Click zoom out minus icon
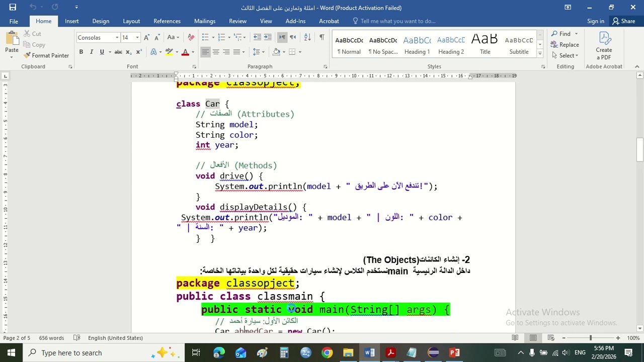 [564, 338]
